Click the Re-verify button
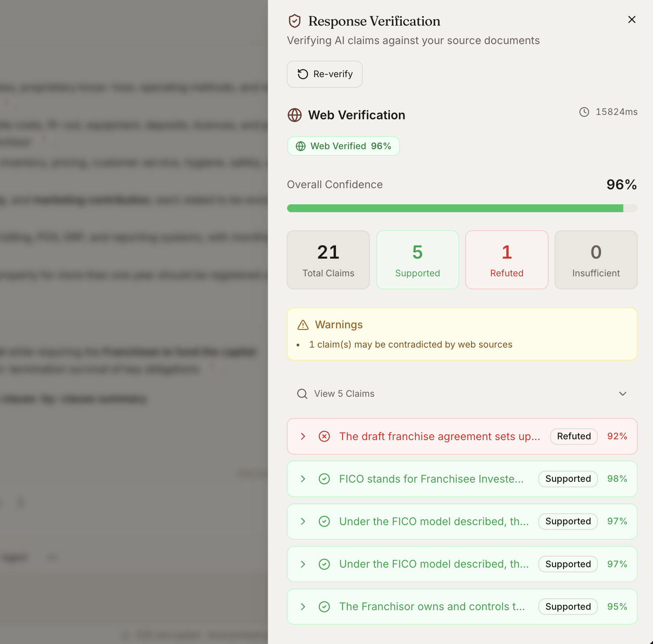 (325, 74)
